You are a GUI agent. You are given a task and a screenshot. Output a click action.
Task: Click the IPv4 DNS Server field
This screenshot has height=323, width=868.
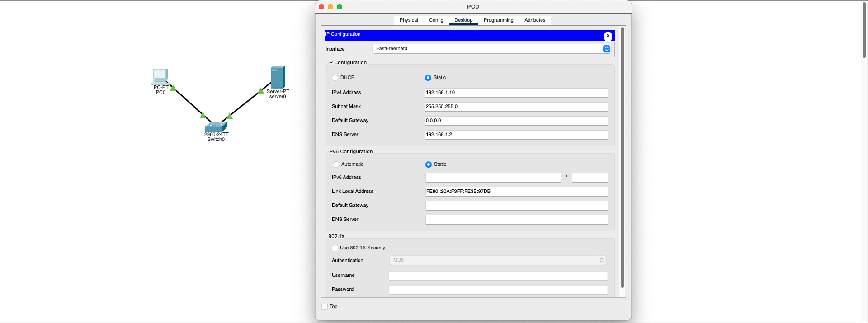516,135
